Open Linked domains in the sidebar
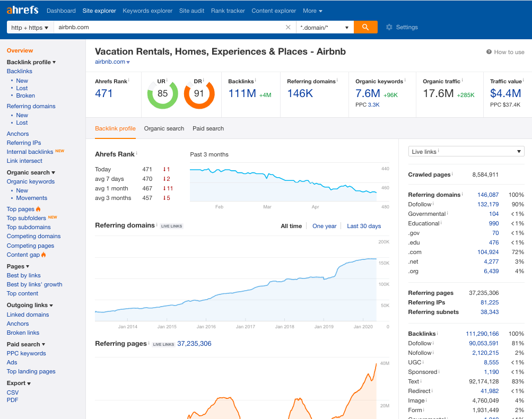This screenshot has width=532, height=419. click(x=28, y=315)
